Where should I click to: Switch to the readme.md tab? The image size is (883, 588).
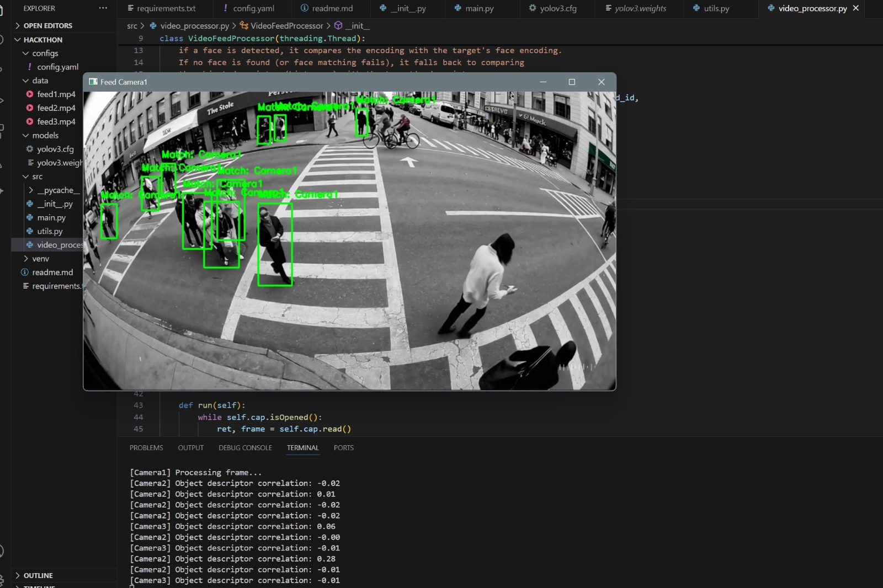(329, 8)
